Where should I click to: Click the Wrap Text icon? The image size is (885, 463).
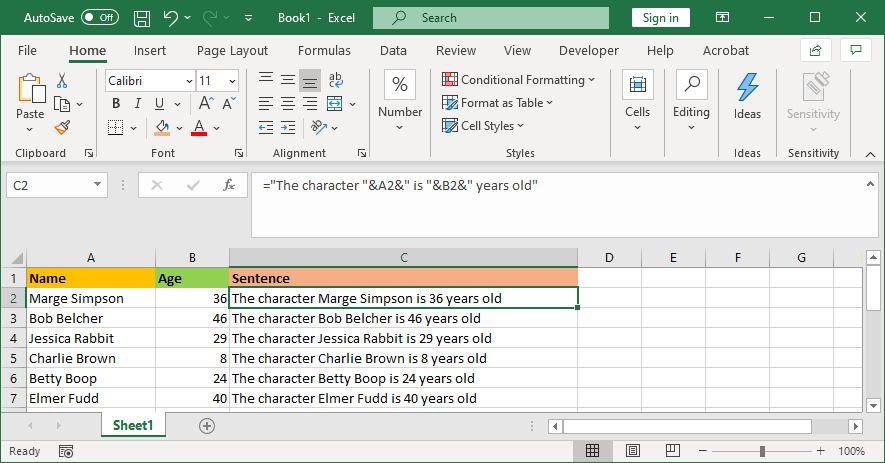(x=336, y=80)
